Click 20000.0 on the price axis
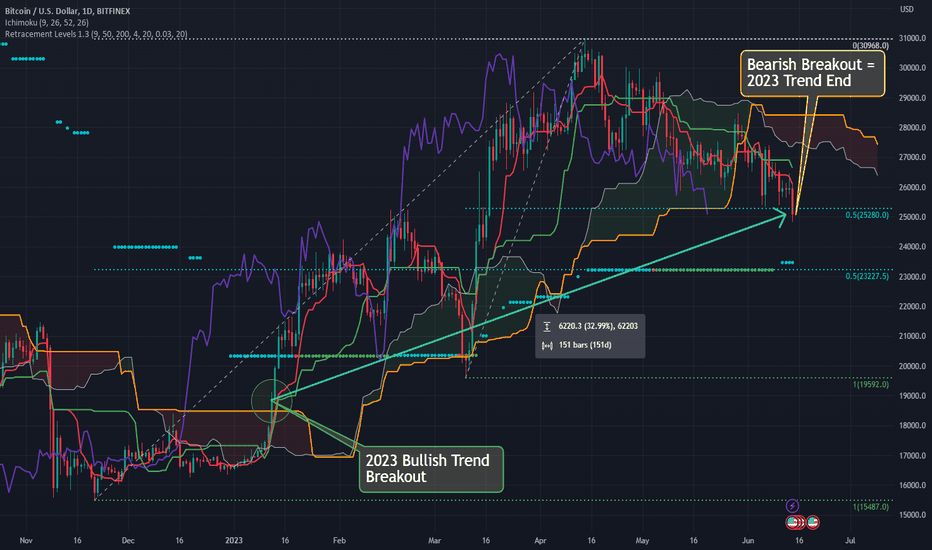Viewport: 932px width, 550px height. [912, 366]
